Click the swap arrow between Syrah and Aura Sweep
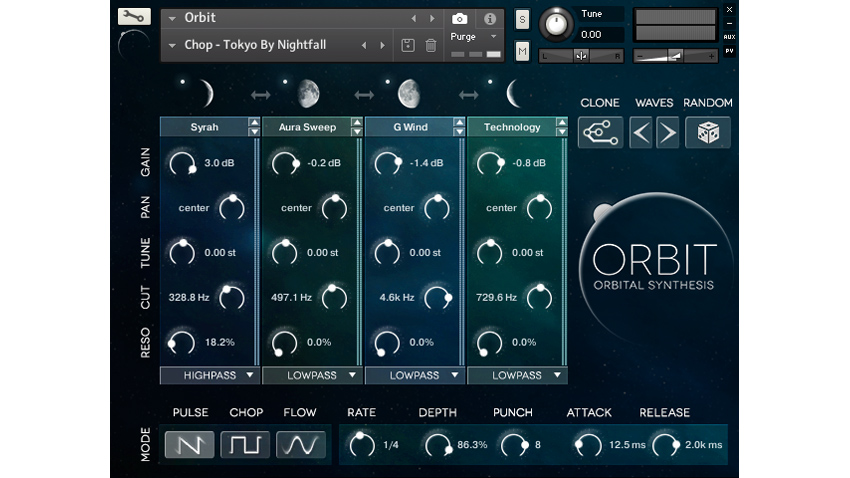This screenshot has width=850, height=478. tap(260, 95)
